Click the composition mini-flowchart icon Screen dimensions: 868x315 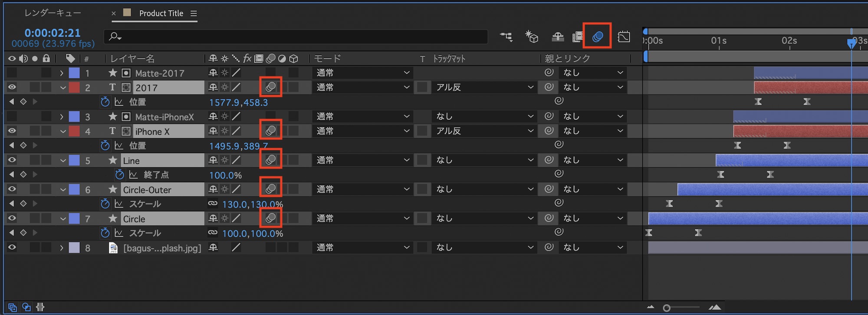pyautogui.click(x=506, y=37)
